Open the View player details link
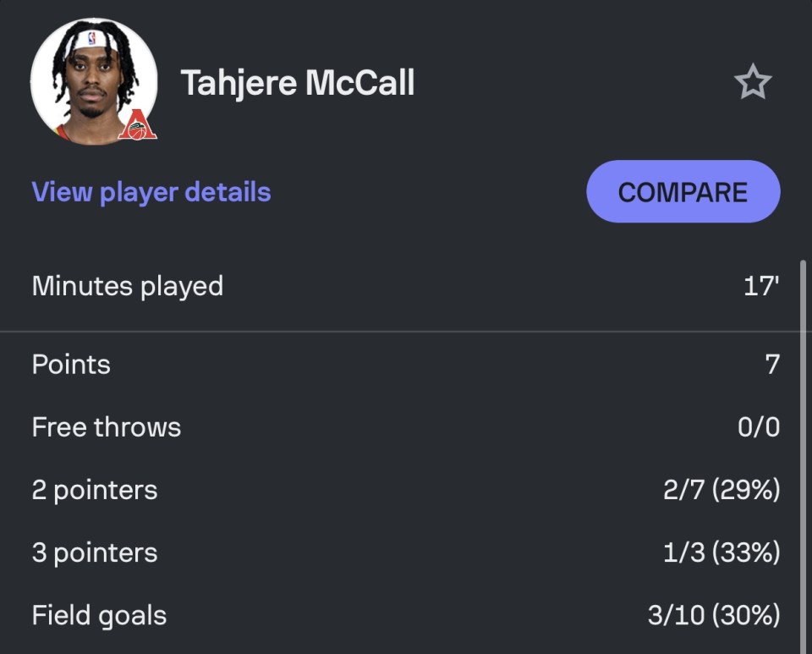The width and height of the screenshot is (812, 654). [151, 192]
